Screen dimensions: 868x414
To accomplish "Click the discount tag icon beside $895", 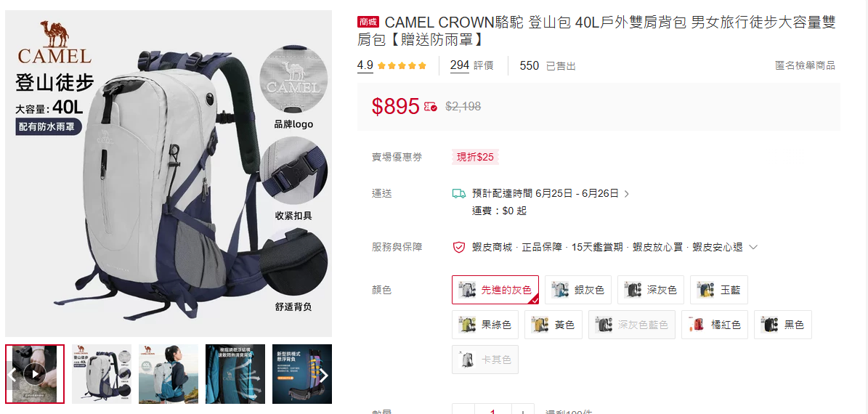I will (431, 107).
